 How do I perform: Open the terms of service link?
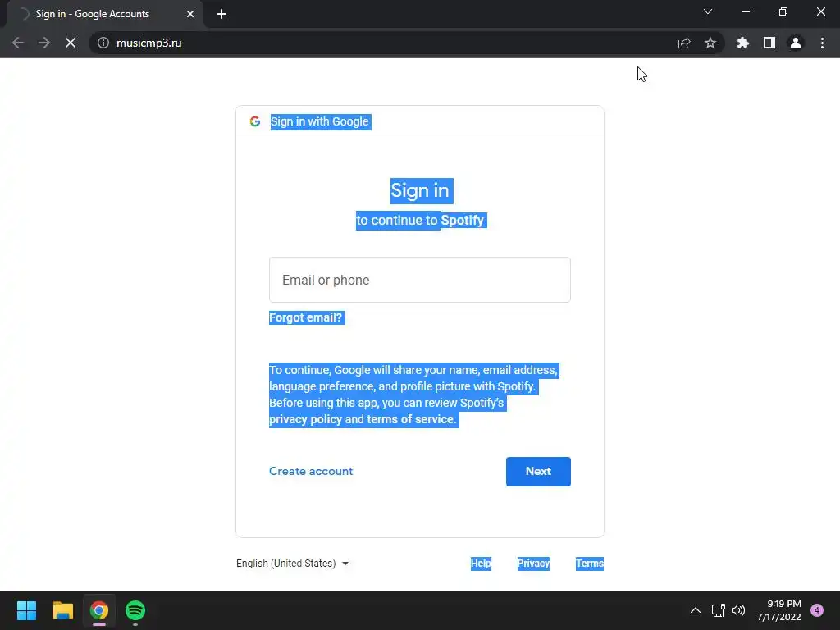pos(411,419)
